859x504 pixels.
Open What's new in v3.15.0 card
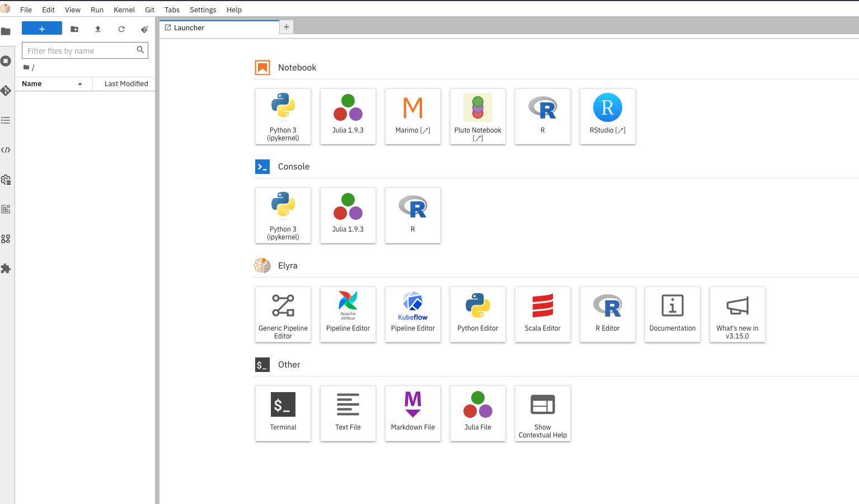(738, 314)
